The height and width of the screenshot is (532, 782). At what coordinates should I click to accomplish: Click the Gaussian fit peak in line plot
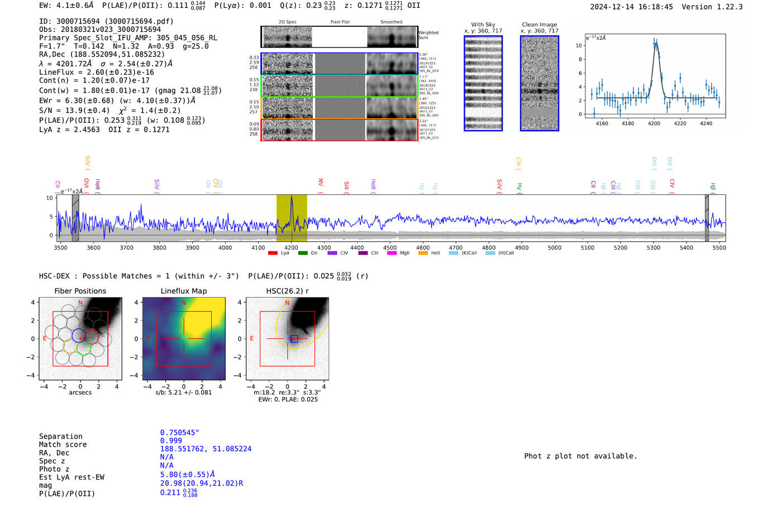[656, 44]
